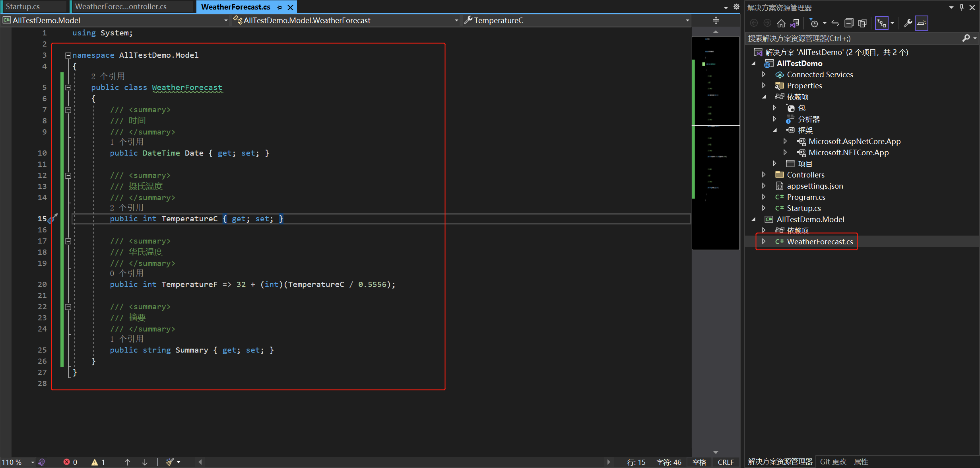Click '1 个引用' above the Date property
Screen dimensions: 980x468
pyautogui.click(x=126, y=142)
